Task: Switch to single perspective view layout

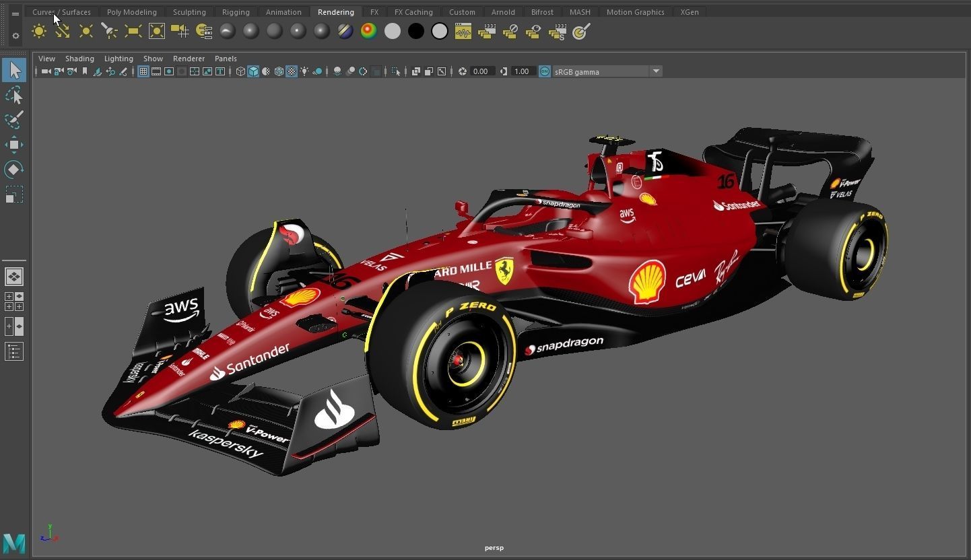Action: [14, 277]
